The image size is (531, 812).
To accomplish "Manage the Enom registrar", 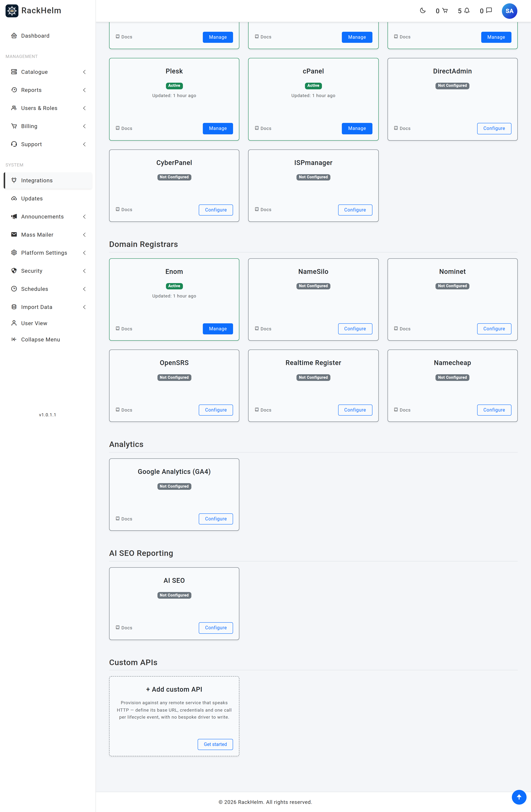I will [218, 328].
